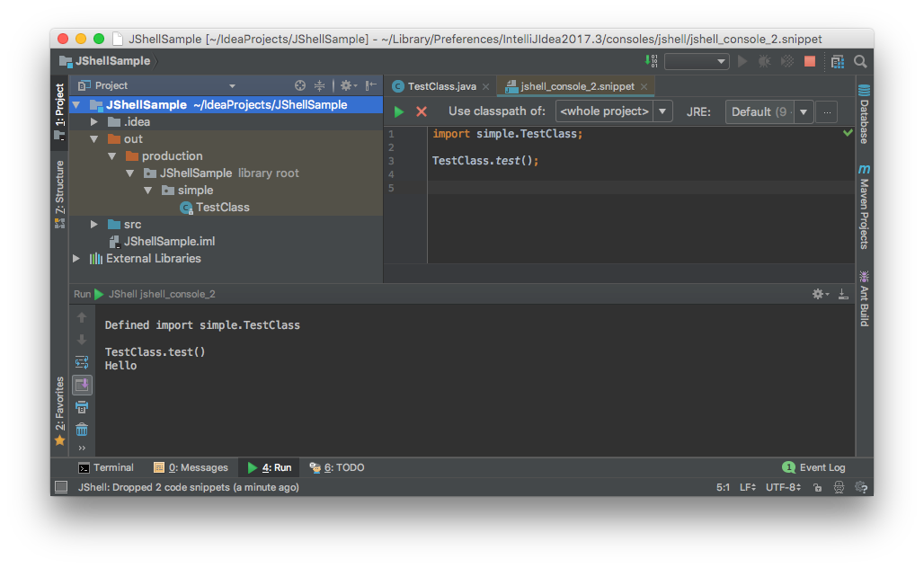
Task: Open the Terminal tool window tab
Action: [x=106, y=467]
